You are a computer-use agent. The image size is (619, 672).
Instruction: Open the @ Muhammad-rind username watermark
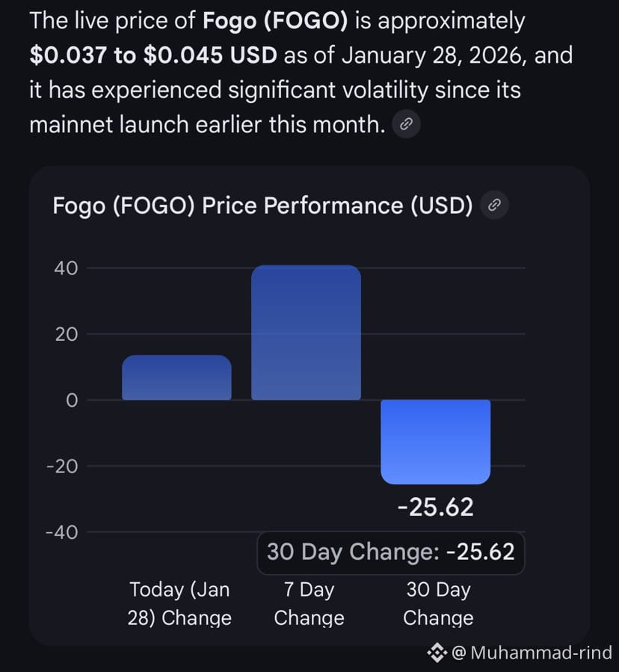(x=532, y=653)
